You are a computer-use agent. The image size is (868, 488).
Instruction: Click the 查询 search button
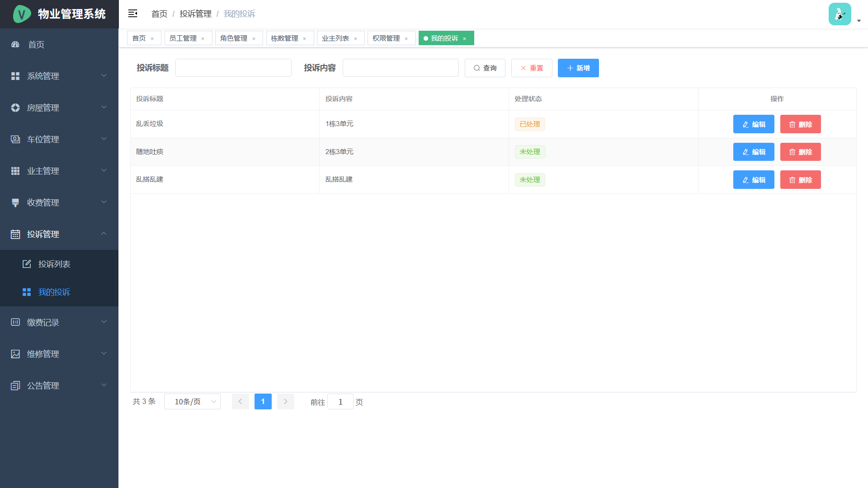[x=485, y=68]
